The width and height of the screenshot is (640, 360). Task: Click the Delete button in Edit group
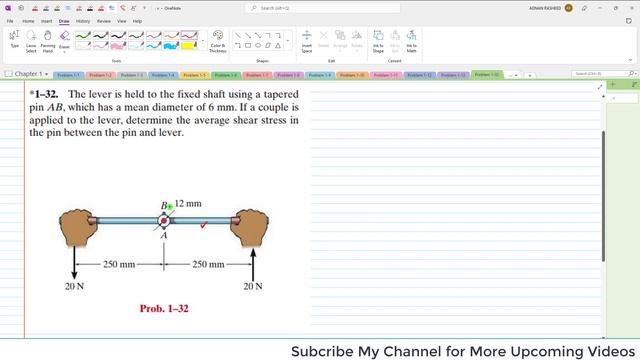[x=323, y=40]
